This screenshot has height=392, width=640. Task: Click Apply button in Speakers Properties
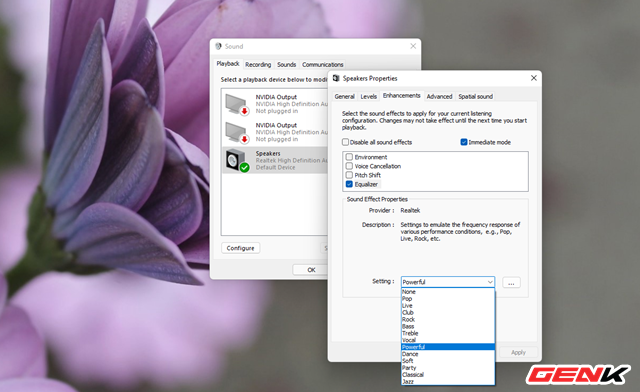[518, 352]
